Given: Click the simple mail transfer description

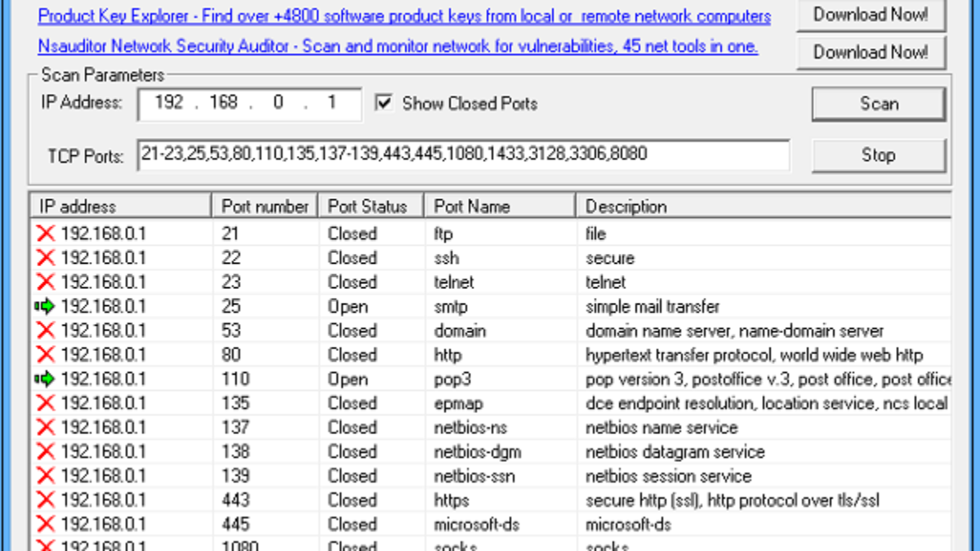Looking at the screenshot, I should pyautogui.click(x=653, y=307).
